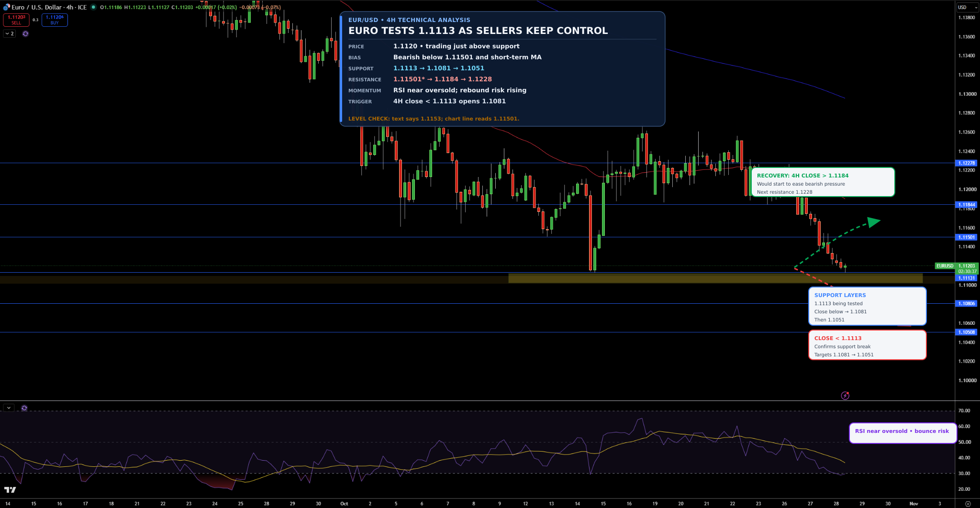
Task: Select the 1.11844 price line label
Action: pos(967,205)
